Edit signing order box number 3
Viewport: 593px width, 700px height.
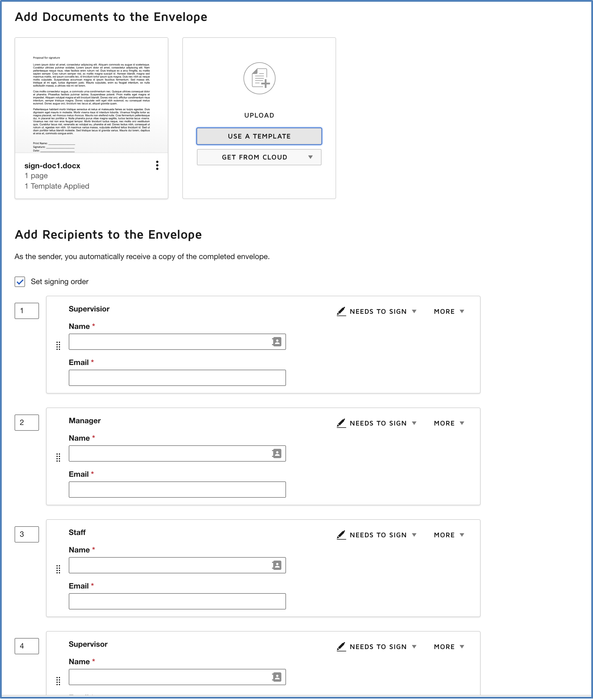[27, 534]
